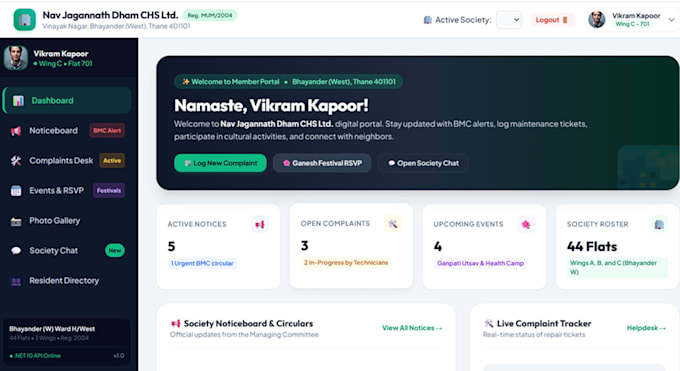Click the Photo Gallery camera icon
Image resolution: width=680 pixels, height=371 pixels.
click(16, 221)
